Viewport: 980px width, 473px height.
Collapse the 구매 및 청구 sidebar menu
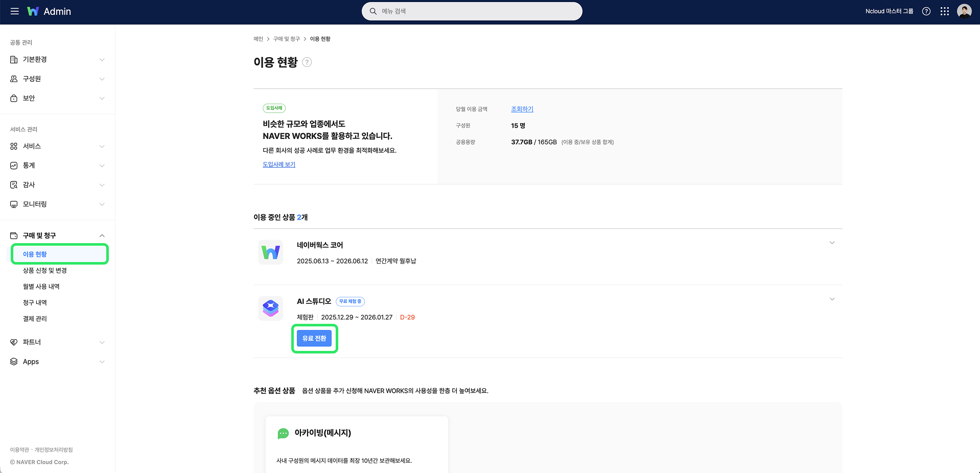pyautogui.click(x=40, y=235)
